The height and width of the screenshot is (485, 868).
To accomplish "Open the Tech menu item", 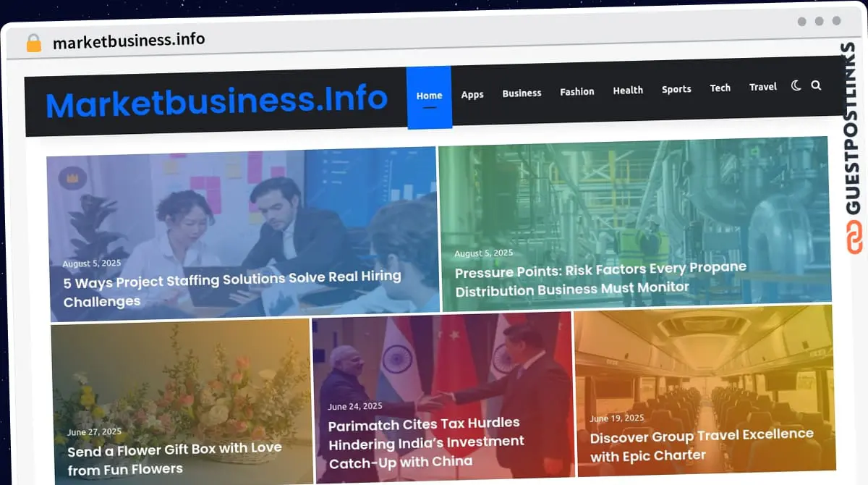I will pos(720,88).
